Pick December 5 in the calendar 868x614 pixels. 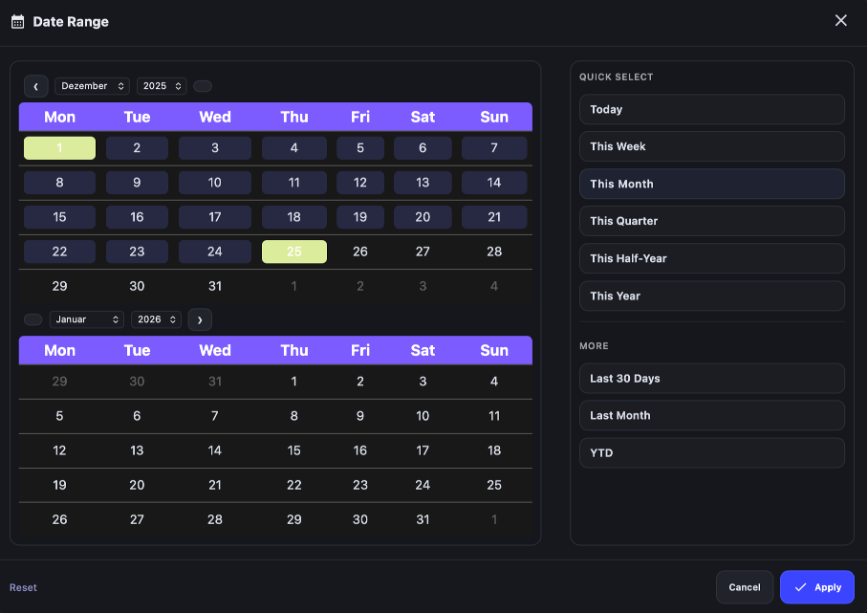point(360,148)
